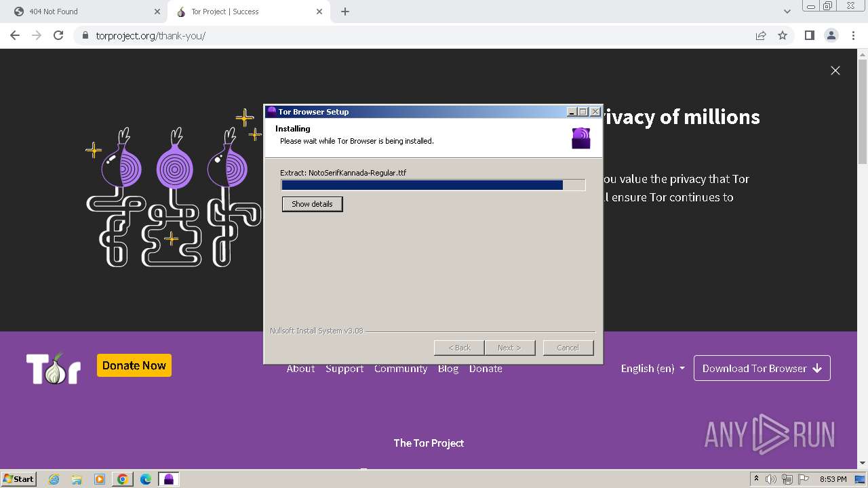868x488 pixels.
Task: Minimize the Tor Browser Setup window
Action: (x=572, y=112)
